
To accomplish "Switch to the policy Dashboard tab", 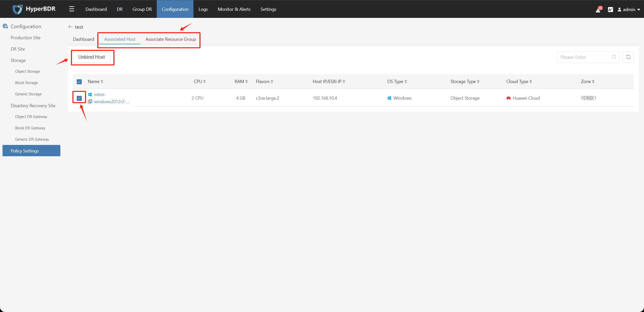I will coord(84,39).
